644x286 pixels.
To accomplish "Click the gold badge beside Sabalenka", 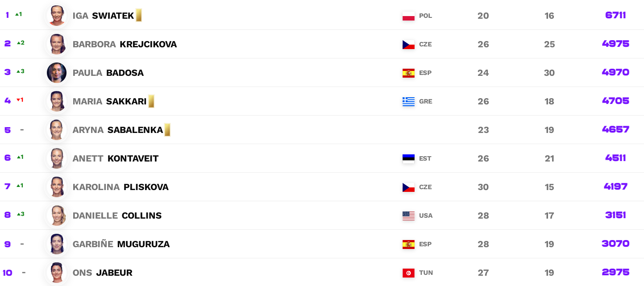I will pos(167,130).
